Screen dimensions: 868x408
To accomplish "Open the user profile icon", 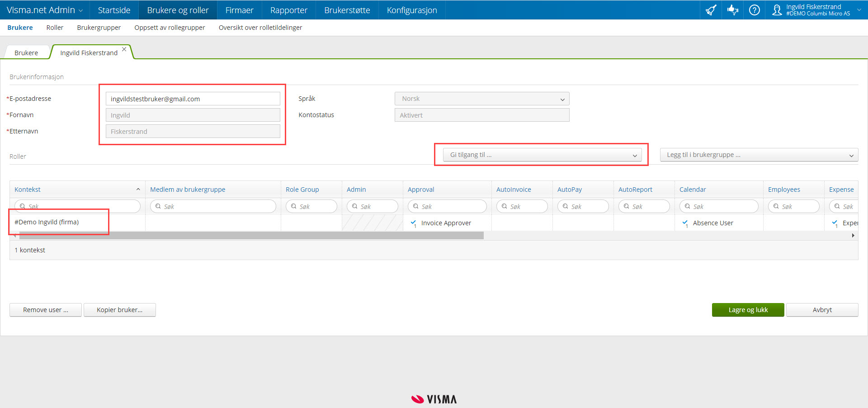I will click(777, 10).
